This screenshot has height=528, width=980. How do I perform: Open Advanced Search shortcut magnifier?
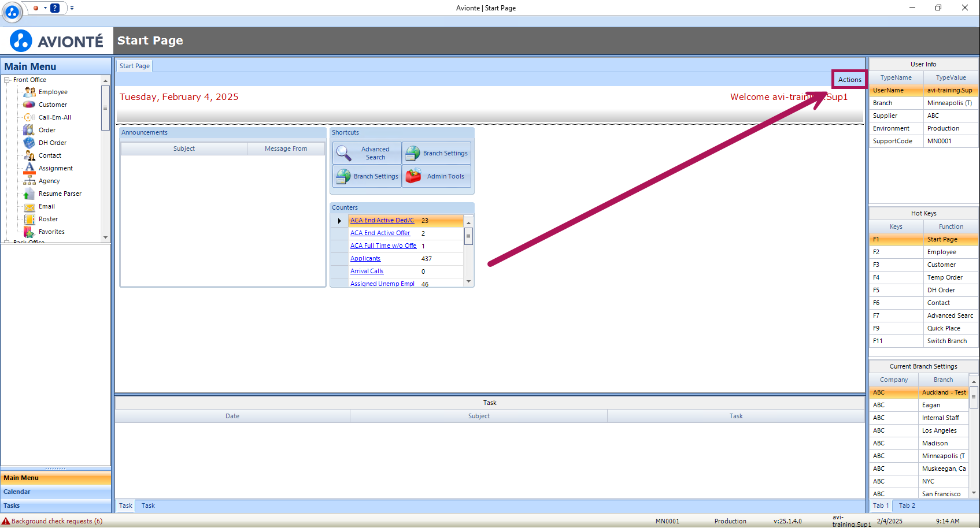[344, 153]
